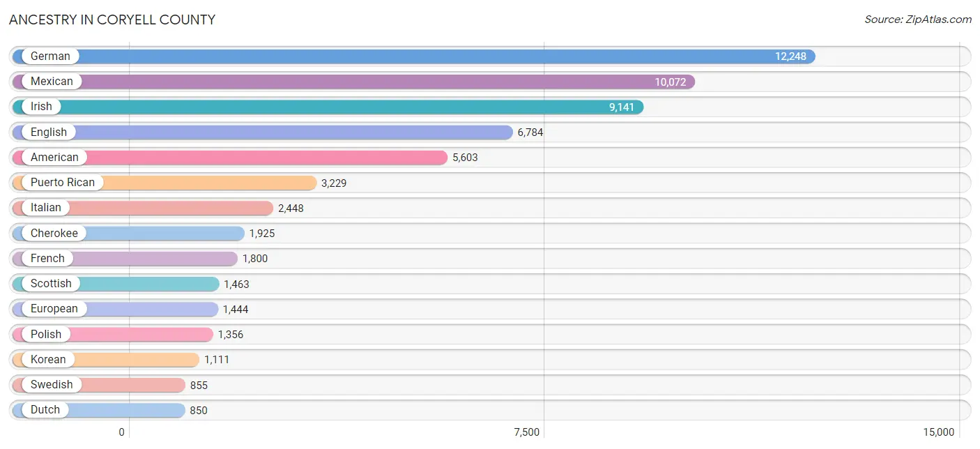This screenshot has width=980, height=449.
Task: Click the Source: ZipAtlas.com credit
Action: [918, 20]
